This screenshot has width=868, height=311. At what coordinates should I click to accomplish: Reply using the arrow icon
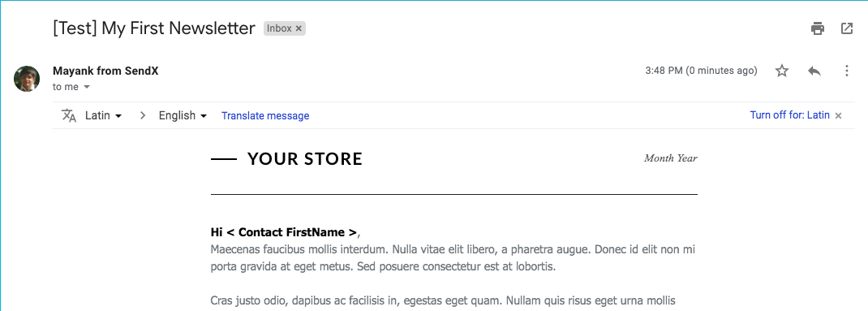(814, 71)
